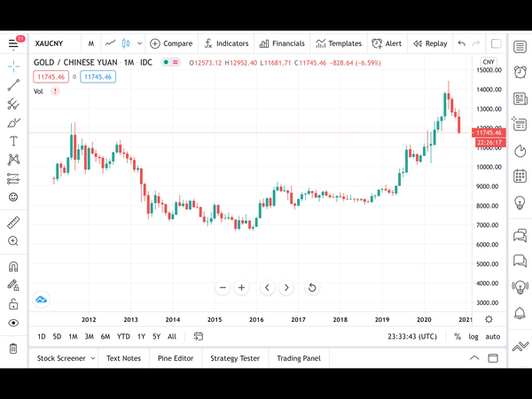The height and width of the screenshot is (399, 532).
Task: Select the brush drawing tool
Action: 13,122
